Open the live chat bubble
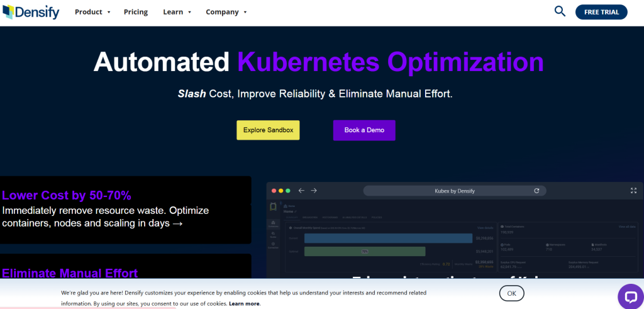Viewport: 644px width, 309px height. coord(630,296)
